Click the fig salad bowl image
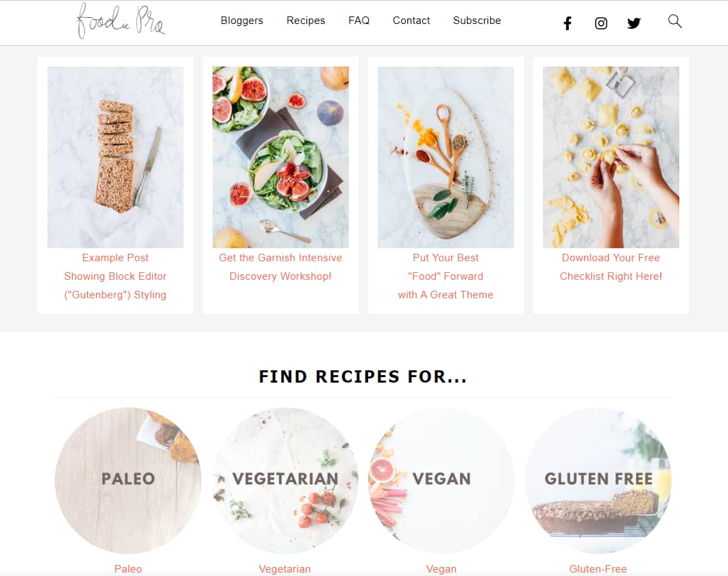 coord(280,157)
